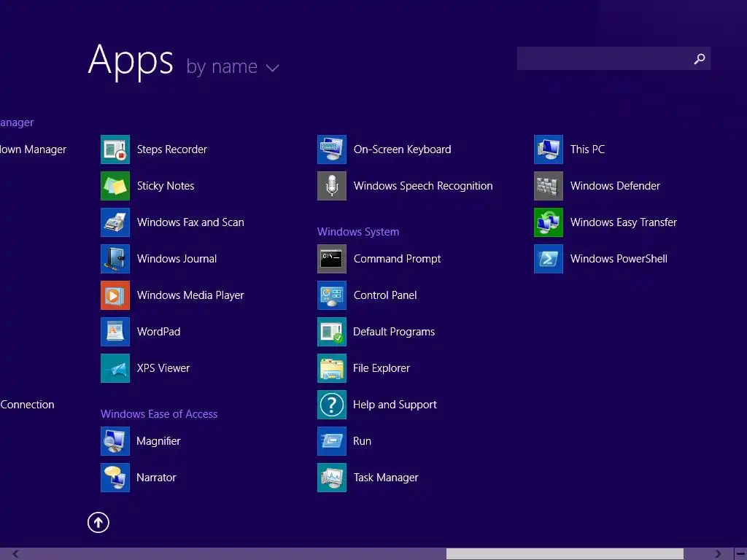Open the File Explorer icon

[332, 368]
